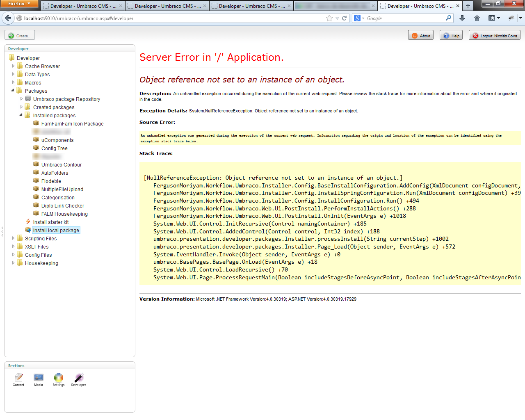The image size is (525, 420).
Task: Open the Umbraco Contour package entry
Action: [x=62, y=164]
